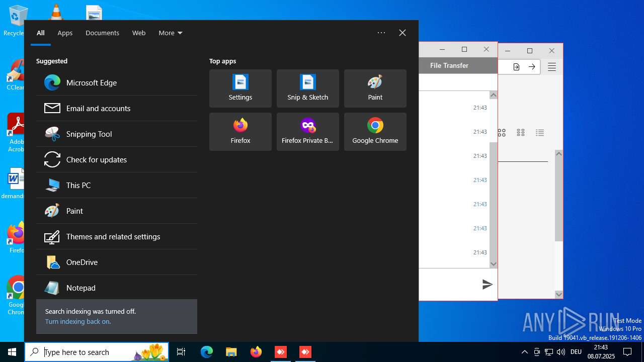
Task: Open Themes and related settings
Action: click(117, 236)
